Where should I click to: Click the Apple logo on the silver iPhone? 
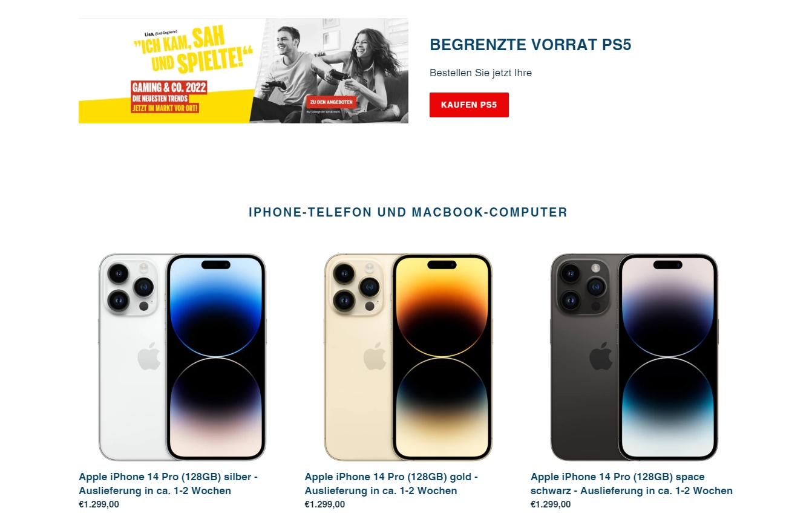149,356
